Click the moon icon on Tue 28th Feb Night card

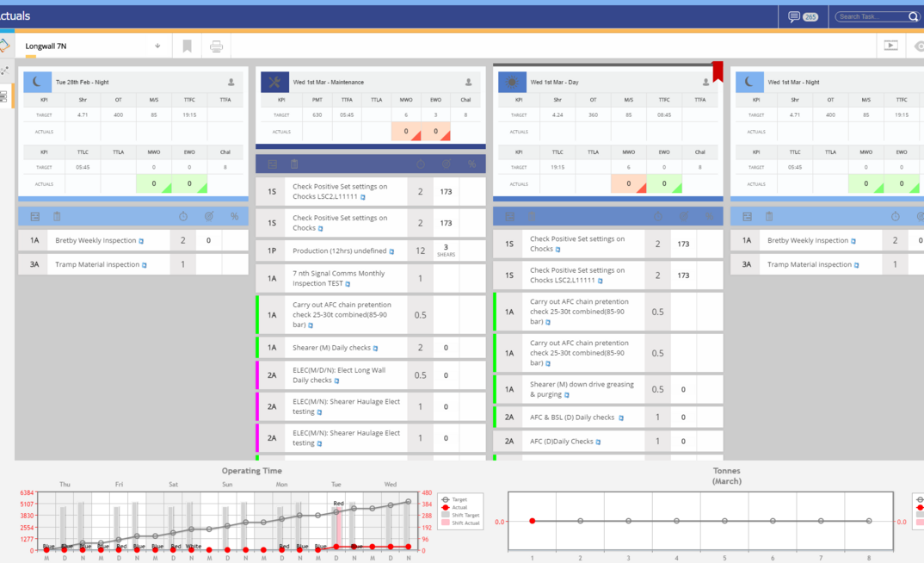(38, 82)
